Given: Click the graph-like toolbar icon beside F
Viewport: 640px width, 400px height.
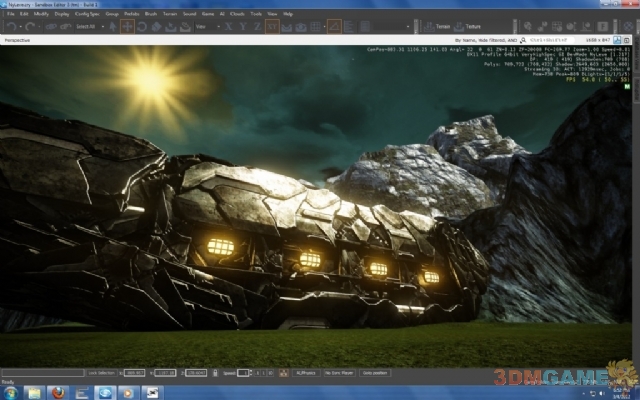Looking at the screenshot, I should (586, 27).
